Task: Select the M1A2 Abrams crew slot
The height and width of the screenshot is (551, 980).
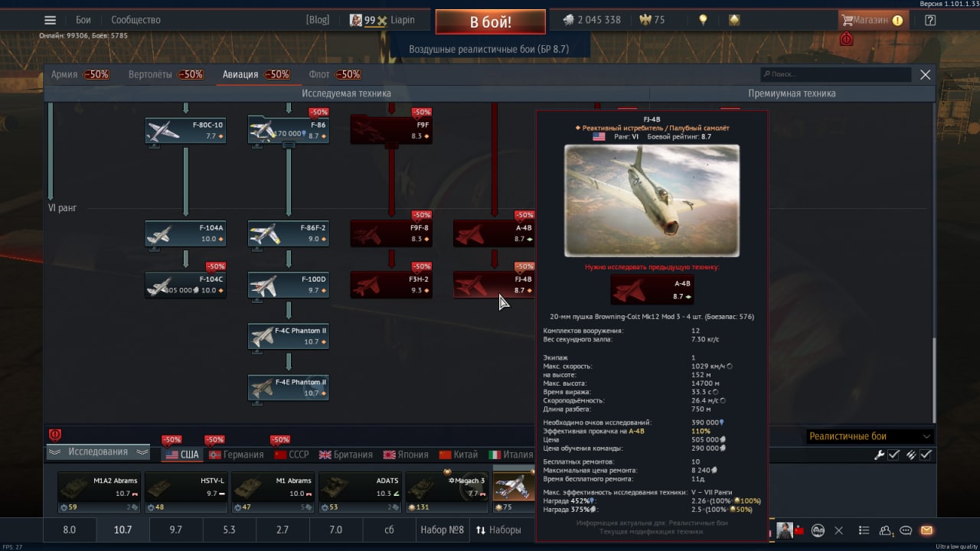Action: click(x=99, y=493)
